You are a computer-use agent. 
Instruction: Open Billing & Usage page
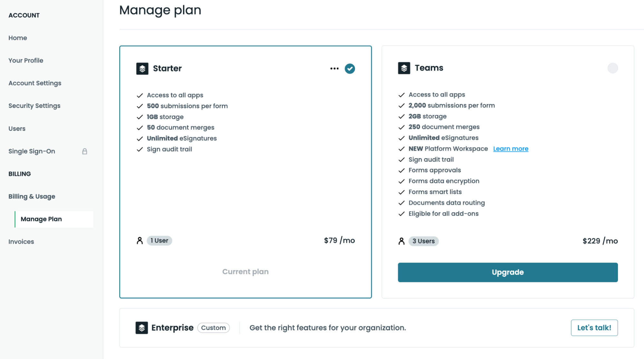[x=32, y=197]
